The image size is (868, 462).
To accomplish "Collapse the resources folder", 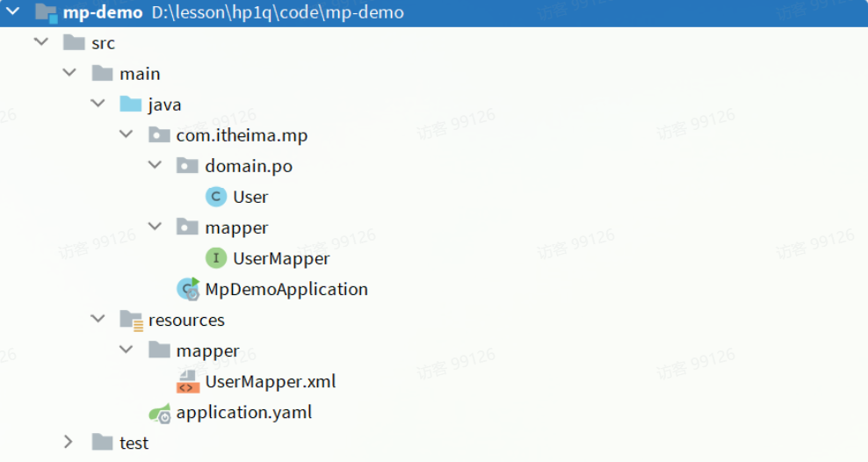I will tap(98, 319).
